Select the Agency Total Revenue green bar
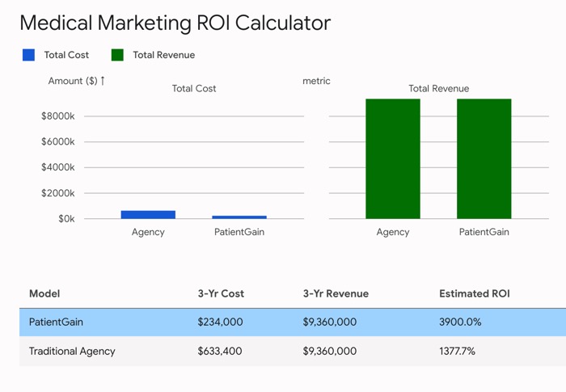The image size is (566, 392). pyautogui.click(x=393, y=159)
